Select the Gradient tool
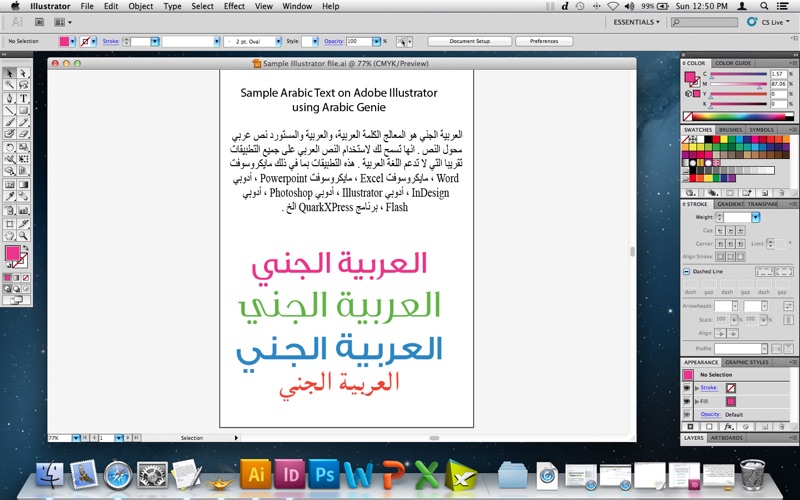The height and width of the screenshot is (500, 800). point(23,185)
